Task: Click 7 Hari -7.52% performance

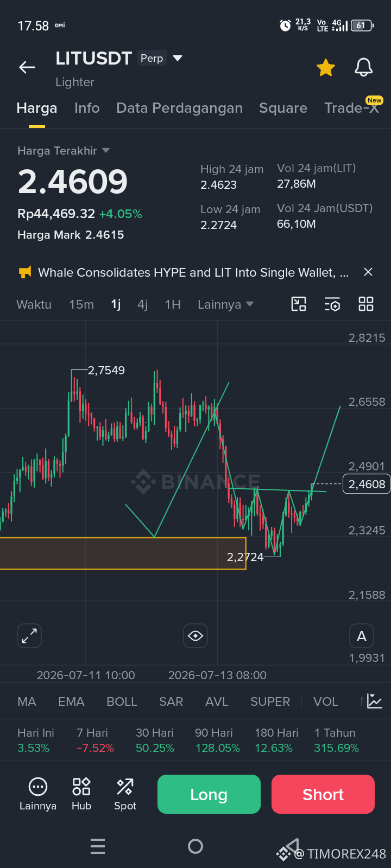Action: (x=95, y=741)
